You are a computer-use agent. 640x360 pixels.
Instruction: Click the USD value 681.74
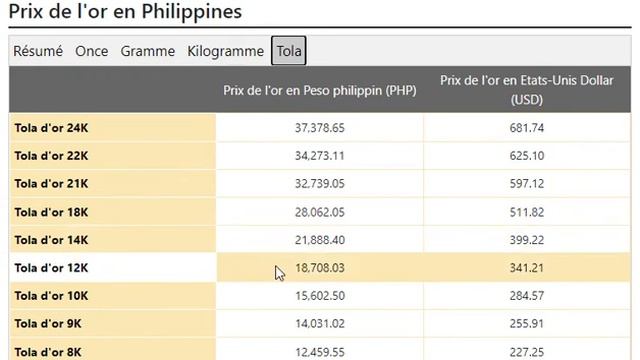pyautogui.click(x=527, y=128)
